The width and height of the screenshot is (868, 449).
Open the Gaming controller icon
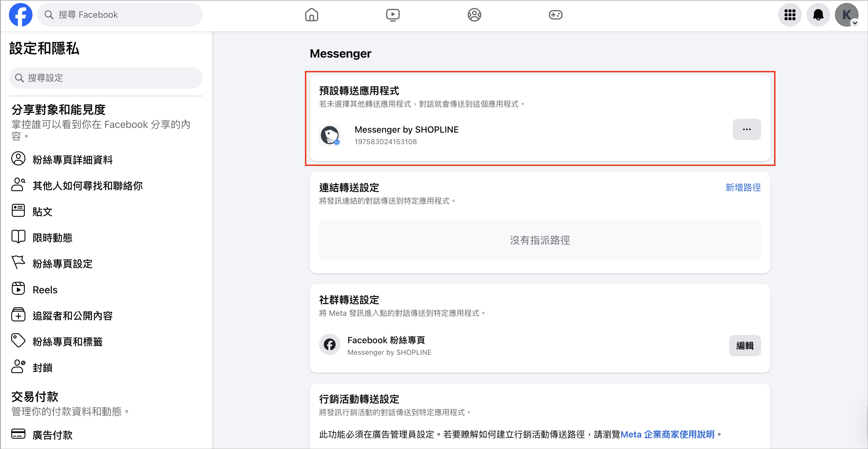click(555, 15)
